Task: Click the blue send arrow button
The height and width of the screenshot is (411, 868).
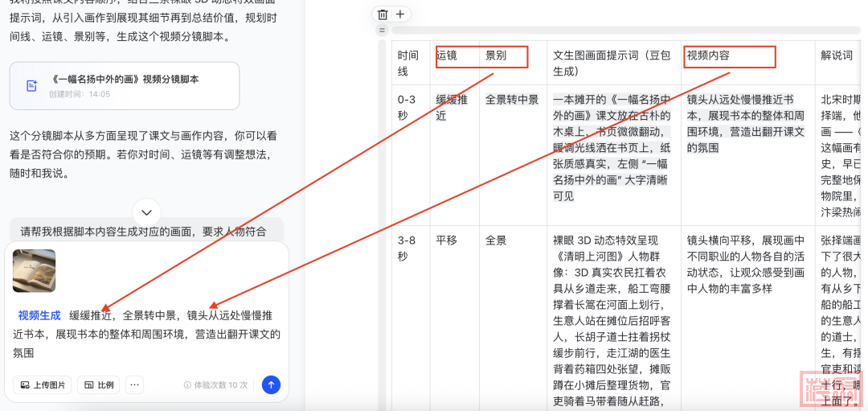Action: 272,384
